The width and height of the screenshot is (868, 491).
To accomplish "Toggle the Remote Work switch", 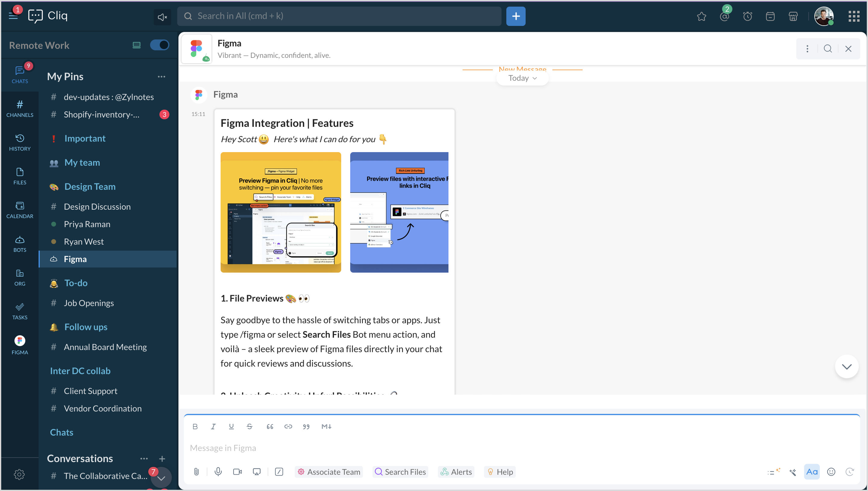I will pos(159,45).
